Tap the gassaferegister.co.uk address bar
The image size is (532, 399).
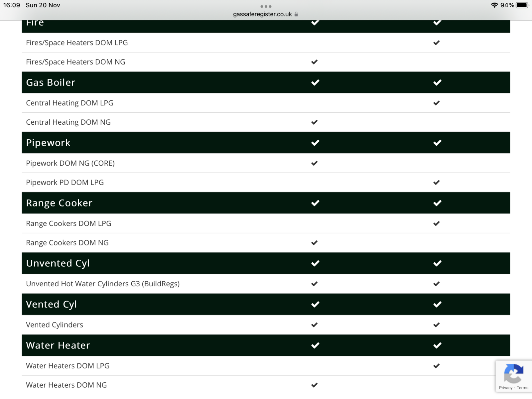(262, 14)
